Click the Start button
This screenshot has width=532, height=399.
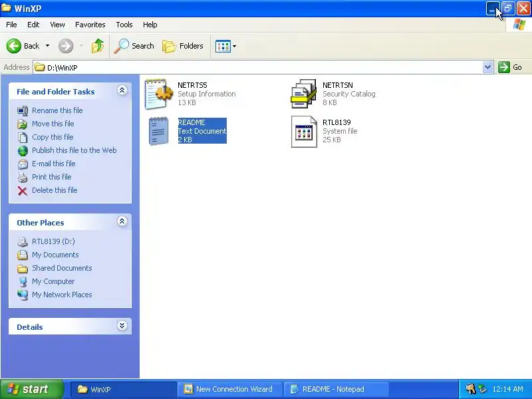click(31, 389)
